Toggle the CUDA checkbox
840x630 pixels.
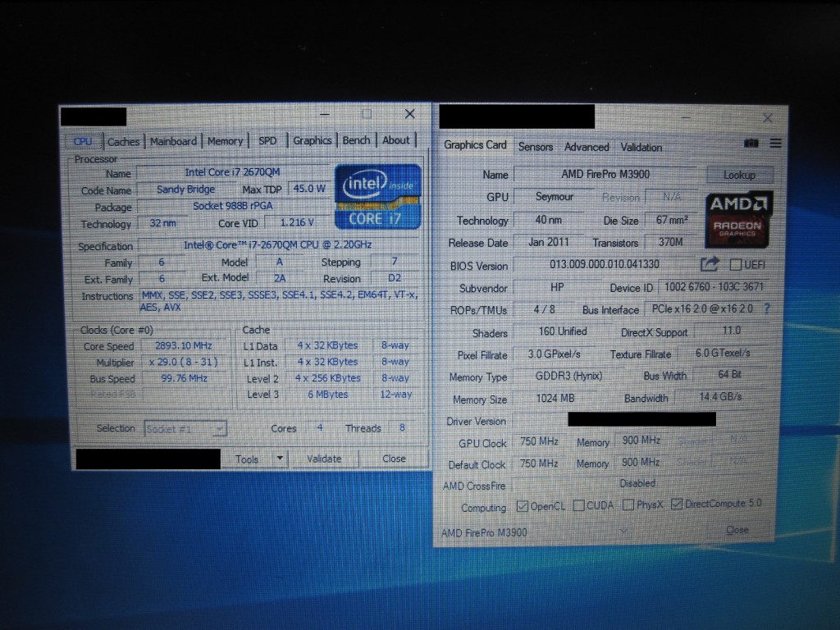point(578,505)
